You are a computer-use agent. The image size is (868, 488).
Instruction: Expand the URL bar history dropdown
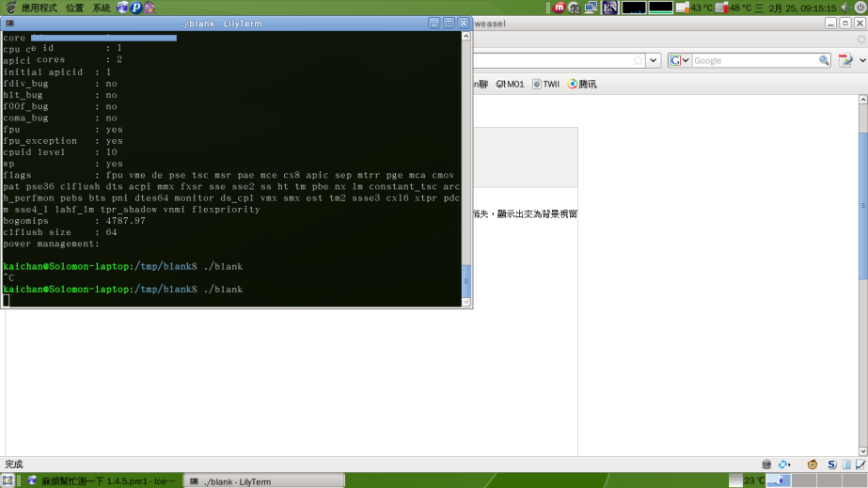point(652,60)
